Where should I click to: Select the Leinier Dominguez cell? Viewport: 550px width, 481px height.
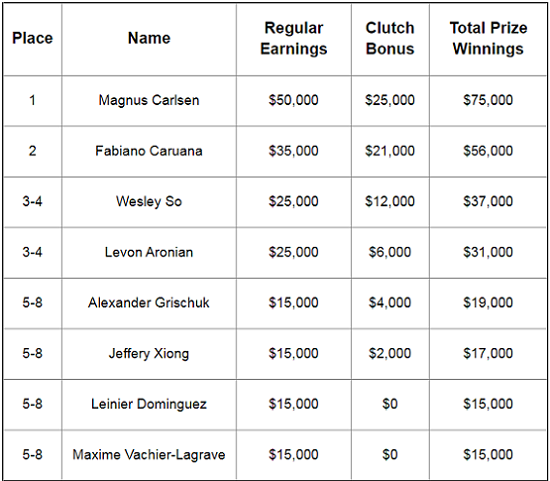coord(149,404)
